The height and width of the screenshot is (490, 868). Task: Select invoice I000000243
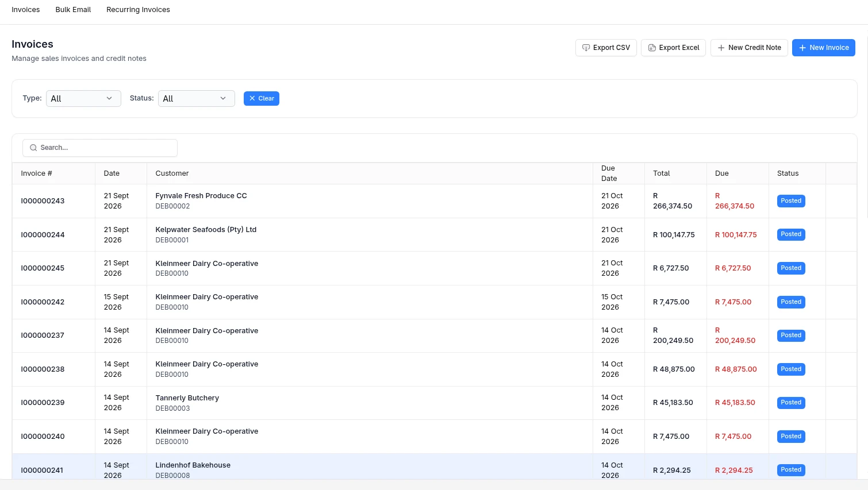(43, 201)
